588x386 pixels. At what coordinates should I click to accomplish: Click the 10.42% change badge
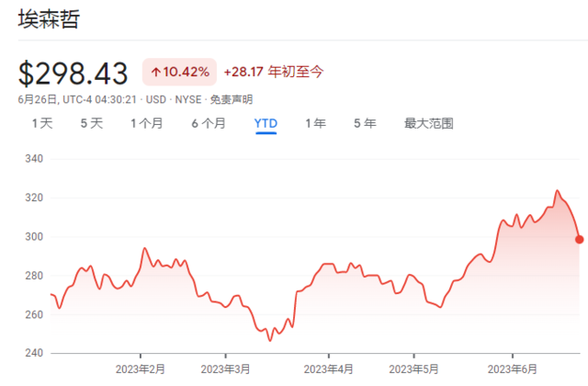[x=179, y=72]
